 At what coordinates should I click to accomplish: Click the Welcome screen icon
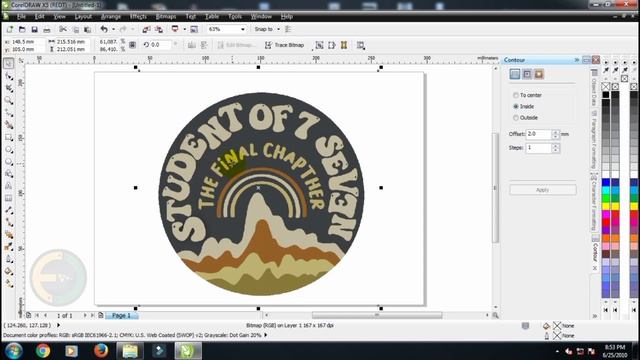click(194, 29)
